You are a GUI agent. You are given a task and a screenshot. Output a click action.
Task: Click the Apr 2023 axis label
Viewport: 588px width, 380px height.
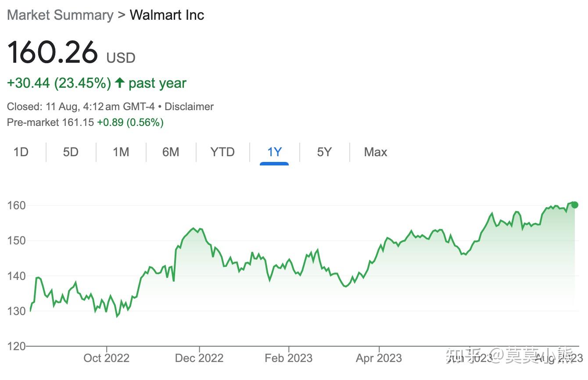pos(379,358)
